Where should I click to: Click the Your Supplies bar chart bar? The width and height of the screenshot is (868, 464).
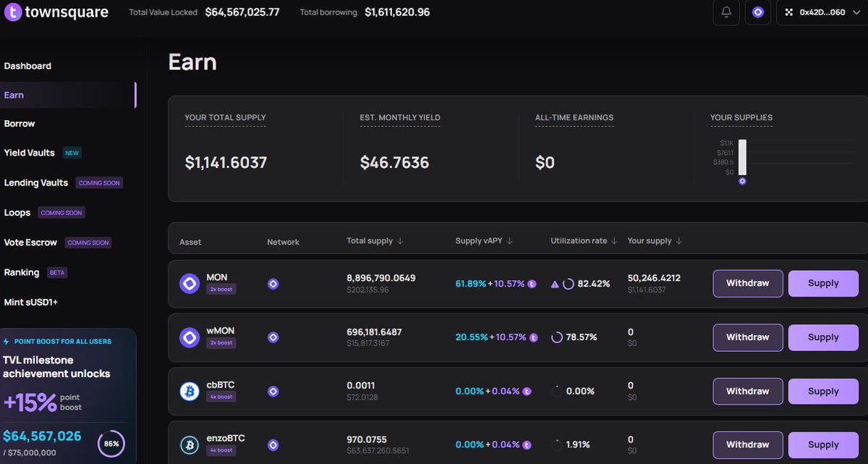click(x=742, y=157)
